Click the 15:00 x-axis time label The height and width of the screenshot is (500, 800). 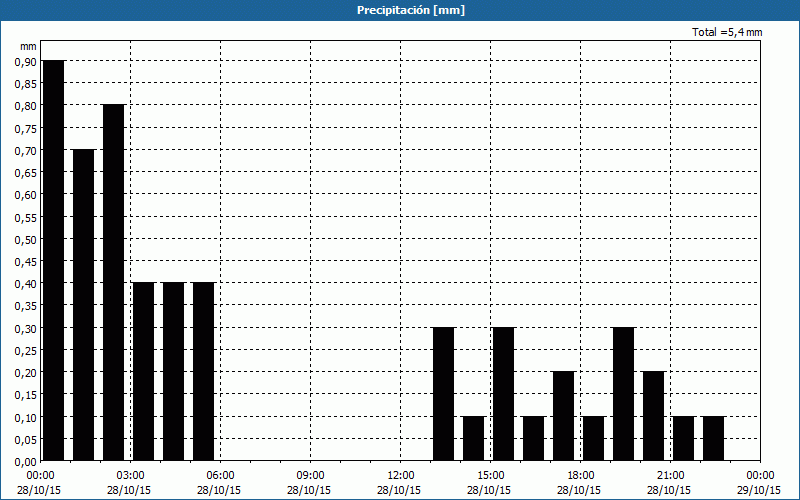coord(490,476)
